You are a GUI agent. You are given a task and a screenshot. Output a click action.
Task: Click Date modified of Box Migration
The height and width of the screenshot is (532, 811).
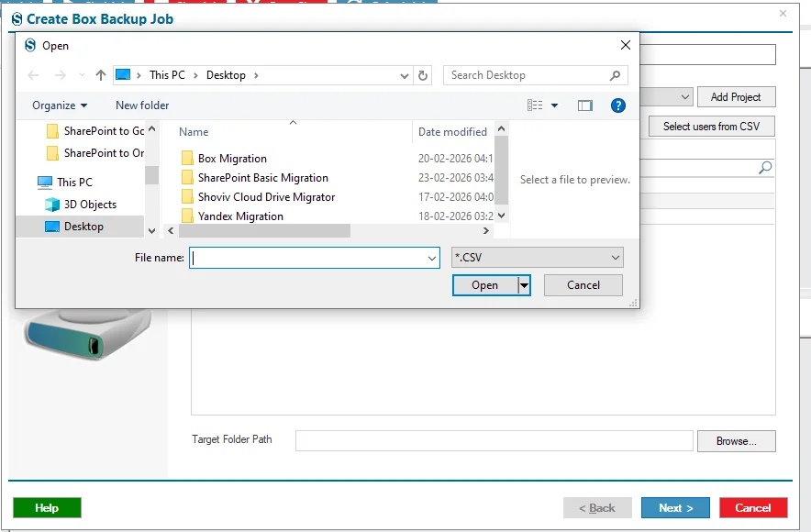pos(455,158)
